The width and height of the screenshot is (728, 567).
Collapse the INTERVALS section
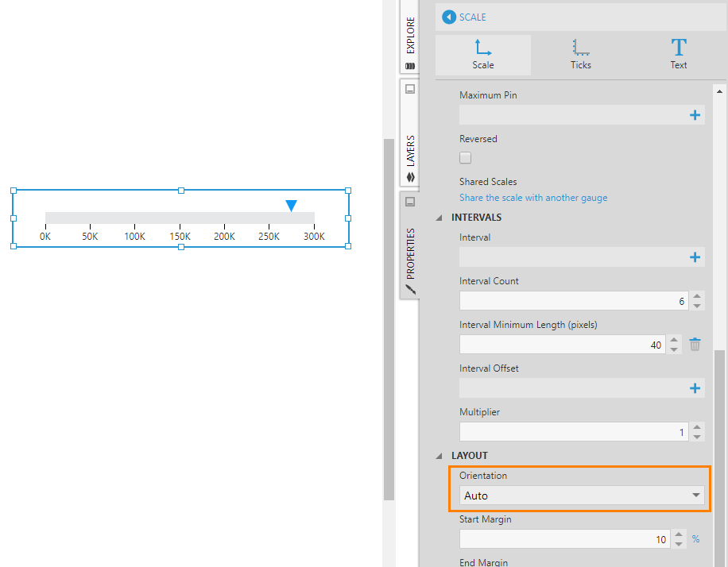tap(440, 218)
